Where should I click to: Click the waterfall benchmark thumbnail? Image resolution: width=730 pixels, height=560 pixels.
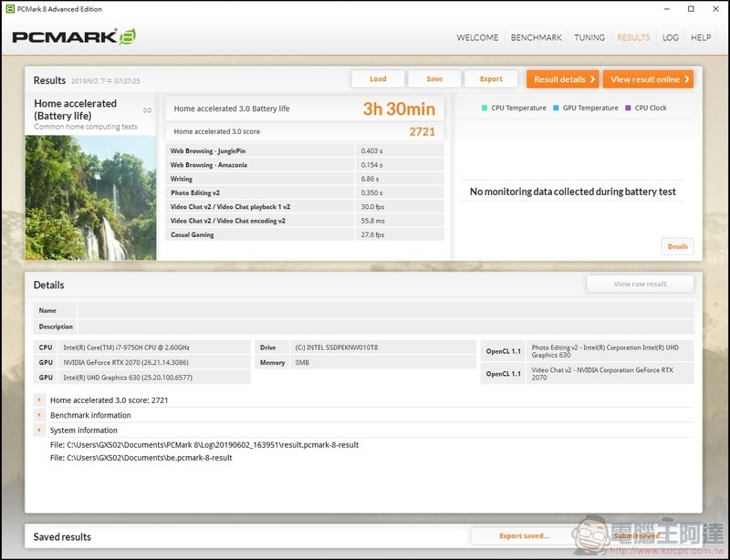click(90, 197)
